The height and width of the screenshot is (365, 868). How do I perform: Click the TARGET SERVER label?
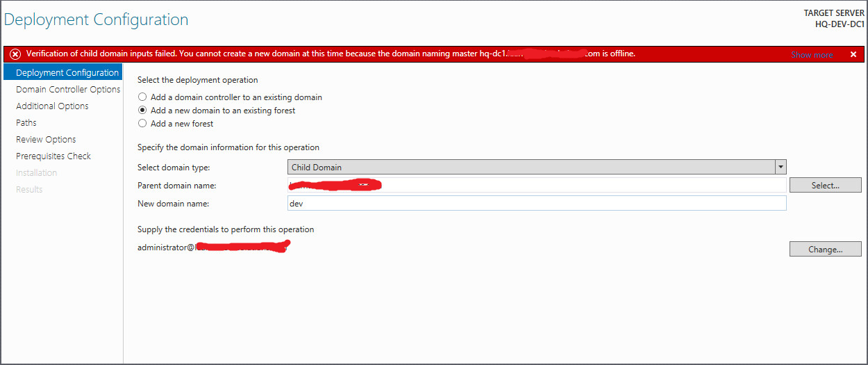834,13
